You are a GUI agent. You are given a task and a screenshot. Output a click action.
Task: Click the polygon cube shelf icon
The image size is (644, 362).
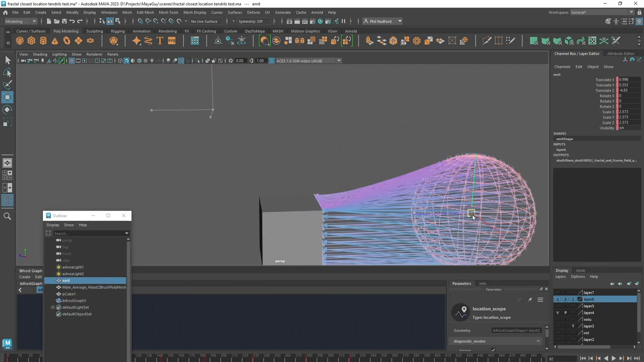[32, 41]
